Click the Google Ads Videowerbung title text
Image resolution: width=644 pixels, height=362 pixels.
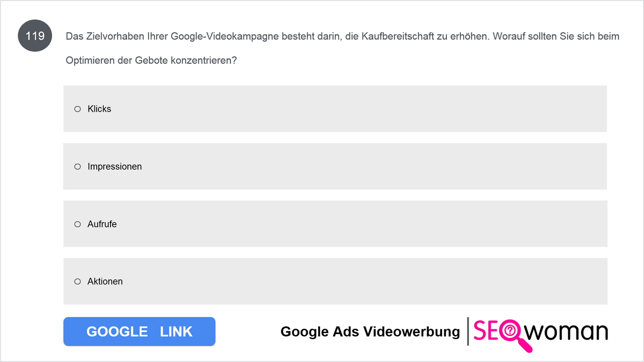pos(370,332)
